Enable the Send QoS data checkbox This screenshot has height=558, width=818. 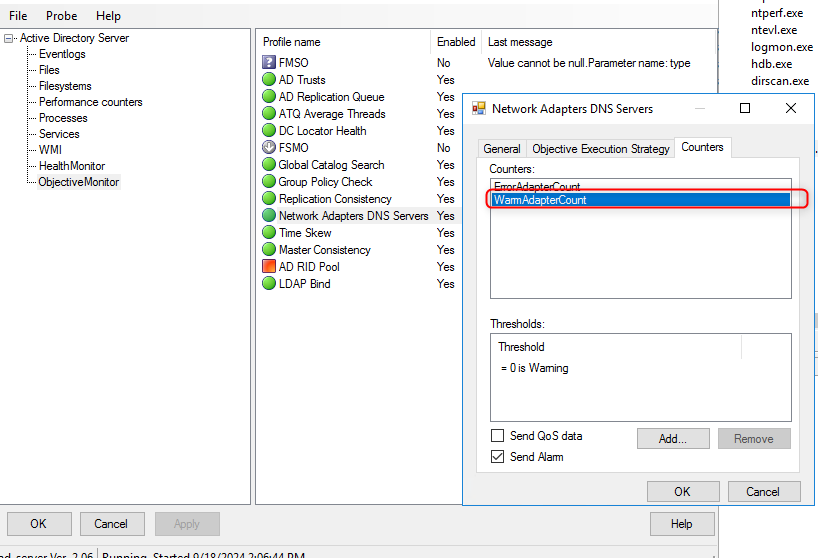[497, 436]
